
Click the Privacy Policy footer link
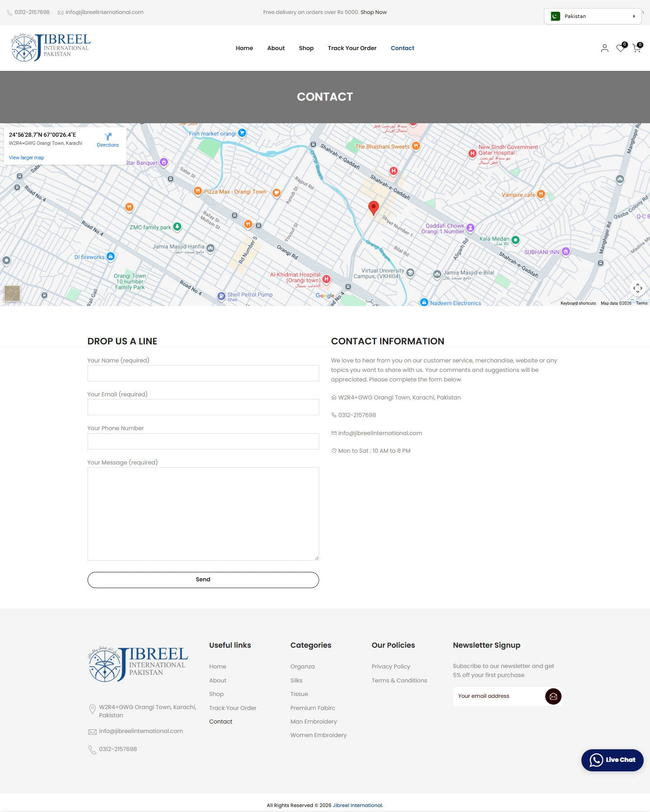tap(391, 667)
